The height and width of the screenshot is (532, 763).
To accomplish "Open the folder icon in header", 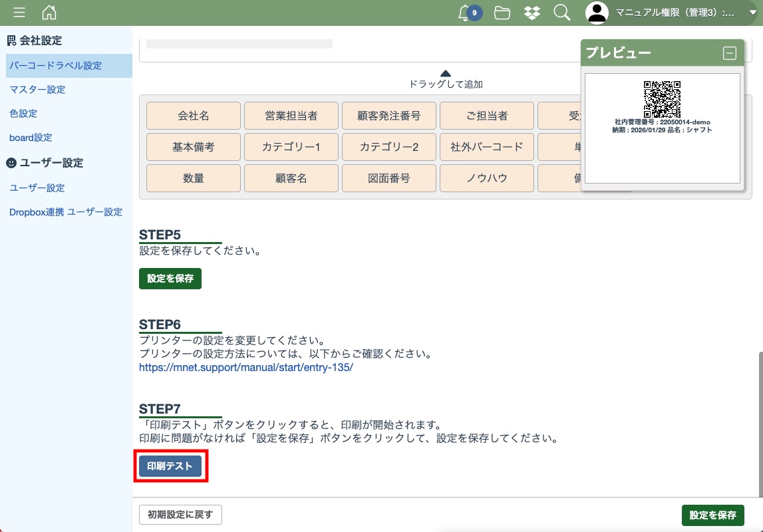I will pos(502,13).
